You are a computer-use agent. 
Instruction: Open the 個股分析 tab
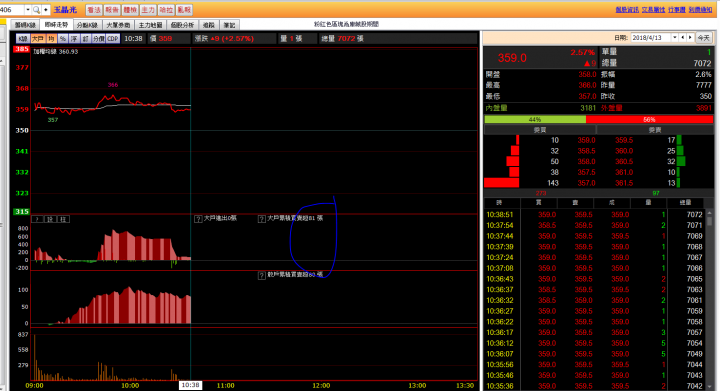182,25
